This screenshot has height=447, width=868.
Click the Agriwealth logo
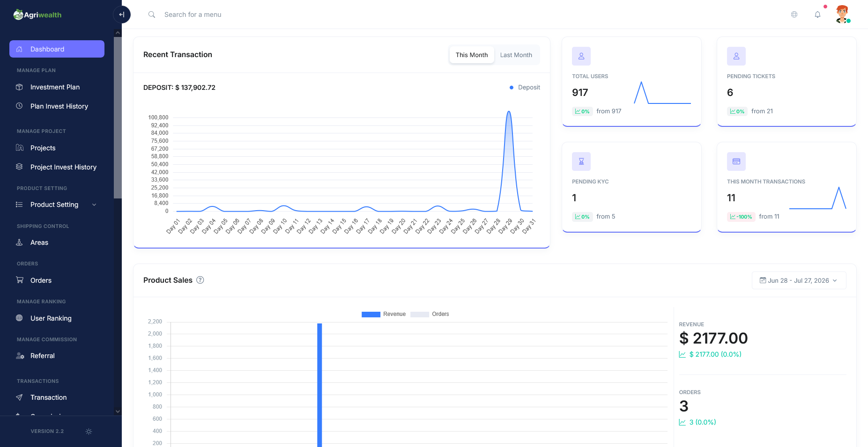click(37, 15)
